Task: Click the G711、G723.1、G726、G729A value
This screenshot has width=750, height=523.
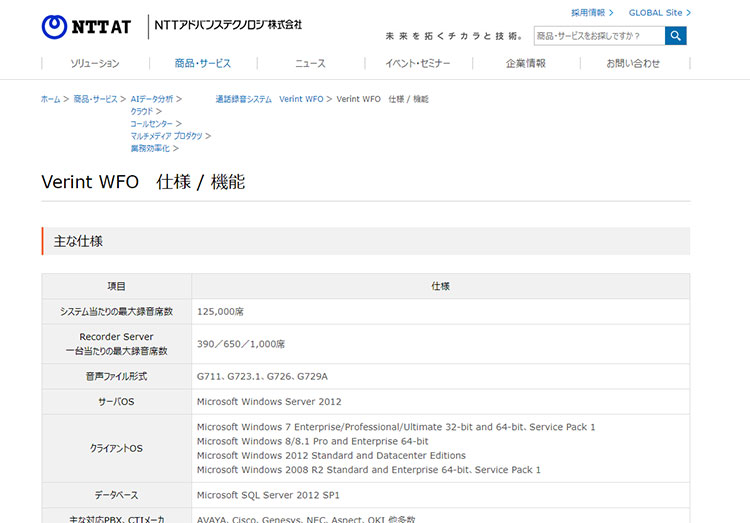Action: pyautogui.click(x=262, y=377)
